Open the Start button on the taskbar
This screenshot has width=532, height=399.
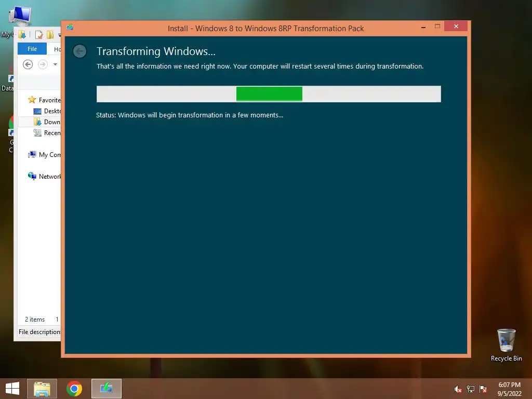12,389
